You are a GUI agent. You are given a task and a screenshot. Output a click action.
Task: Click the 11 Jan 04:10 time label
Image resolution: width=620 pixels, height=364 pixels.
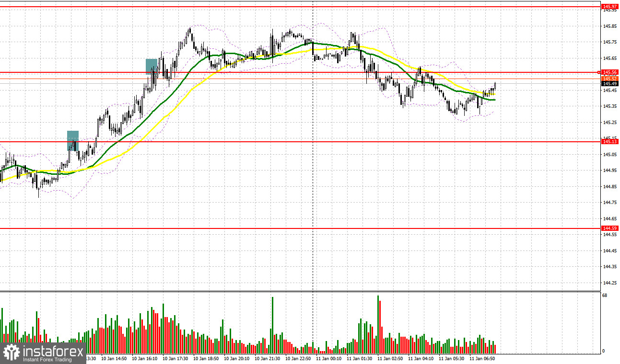pos(421,358)
